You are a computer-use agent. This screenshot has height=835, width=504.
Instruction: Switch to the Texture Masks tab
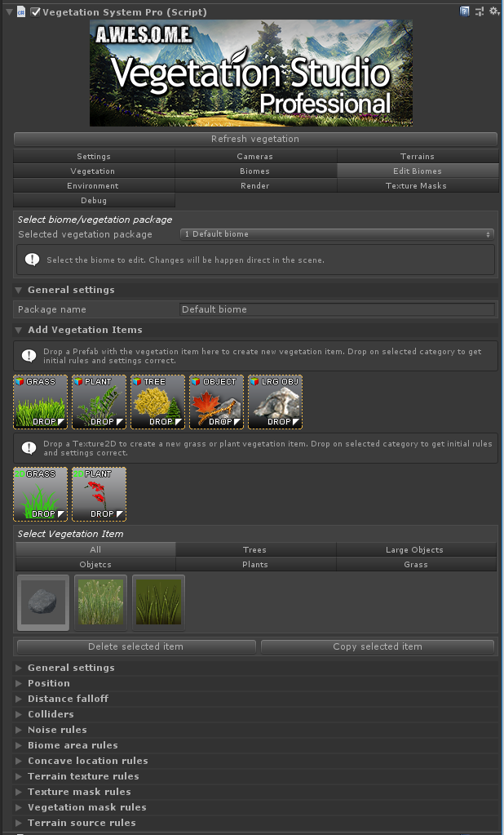418,186
